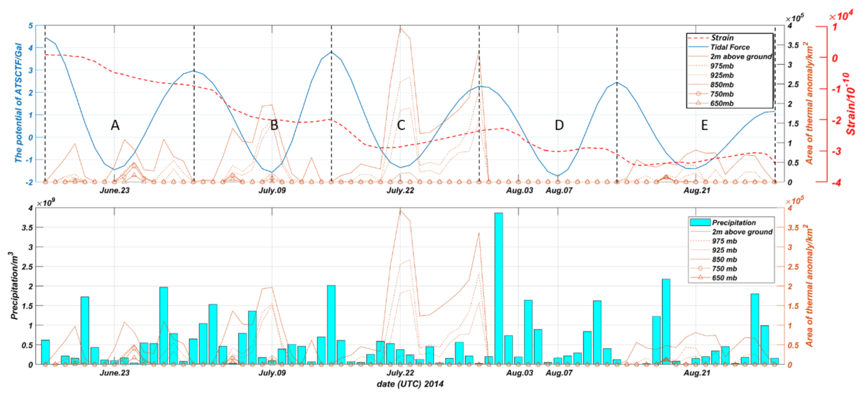
Task: Click the blue ATSCTF potential axis title
Action: [18, 103]
